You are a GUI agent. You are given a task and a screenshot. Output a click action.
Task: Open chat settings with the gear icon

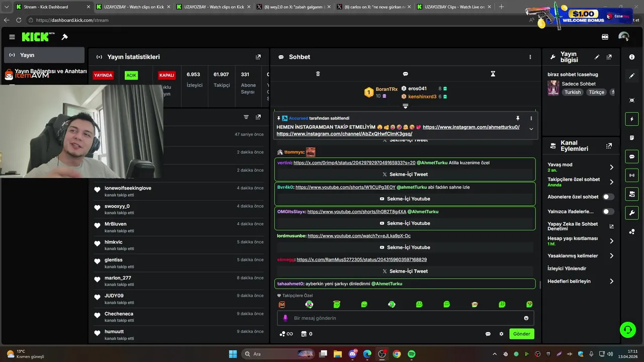pos(501,334)
